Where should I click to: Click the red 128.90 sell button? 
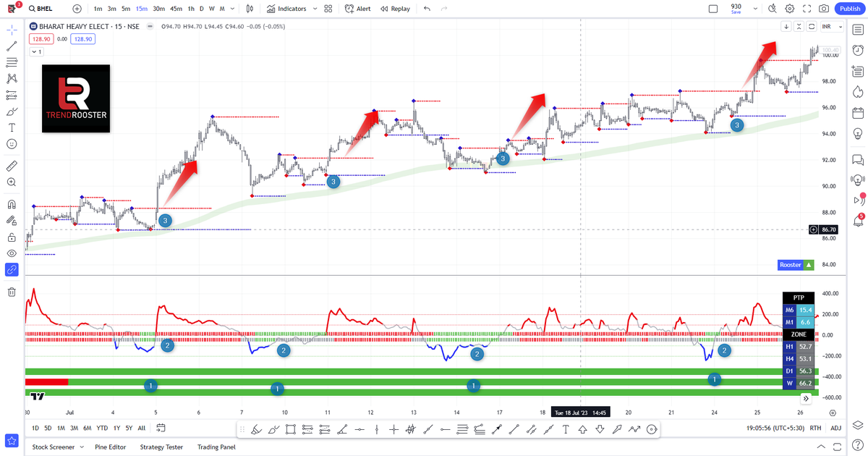click(41, 39)
